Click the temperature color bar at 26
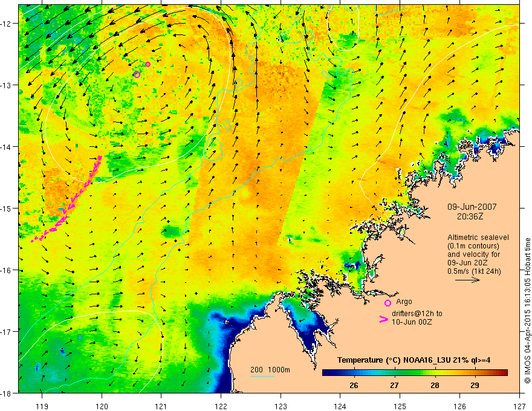Image resolution: width=532 pixels, height=411 pixels. 354,373
